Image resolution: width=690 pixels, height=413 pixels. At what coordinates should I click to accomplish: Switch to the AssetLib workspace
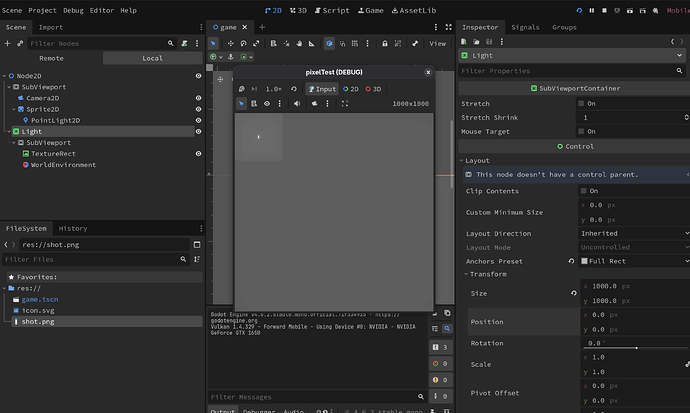point(414,11)
